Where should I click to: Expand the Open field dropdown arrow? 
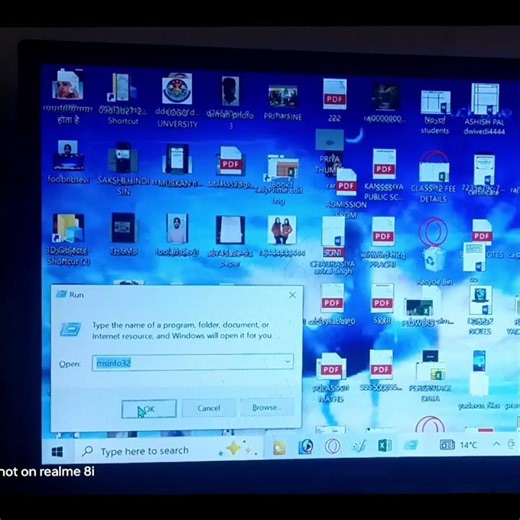pyautogui.click(x=288, y=361)
